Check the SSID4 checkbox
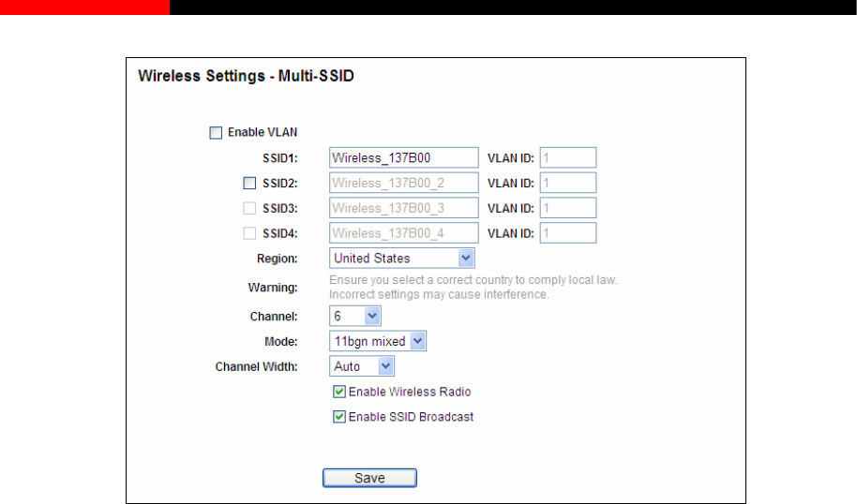The height and width of the screenshot is (504, 857). click(249, 233)
